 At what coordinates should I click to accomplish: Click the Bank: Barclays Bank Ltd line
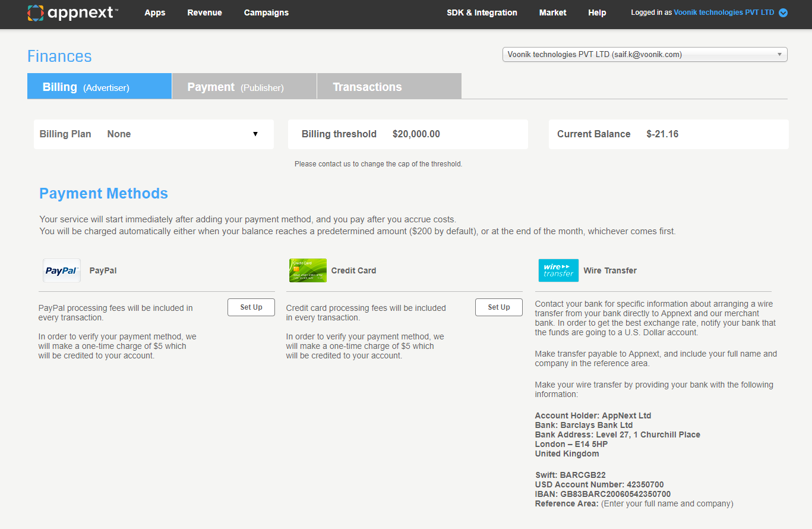click(x=584, y=425)
